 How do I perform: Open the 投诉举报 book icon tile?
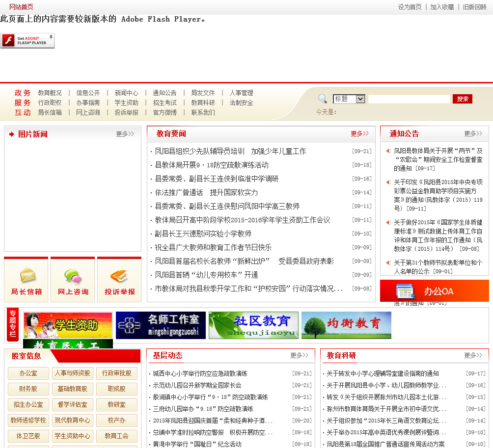pyautogui.click(x=119, y=279)
